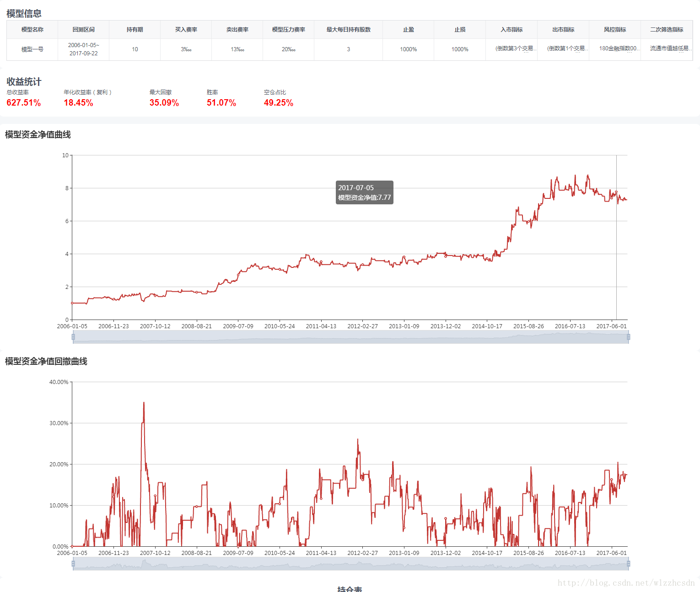
Task: Click the 模型资金净值回撤曲线 chart title
Action: point(46,362)
